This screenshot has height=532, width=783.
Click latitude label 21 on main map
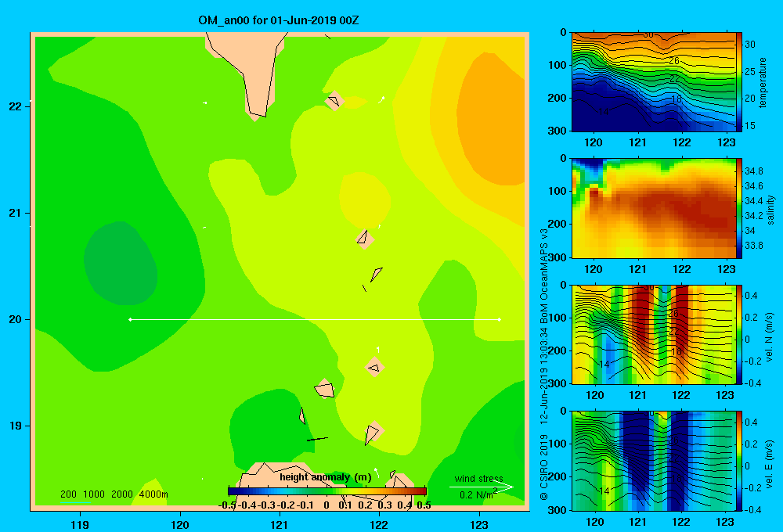(16, 213)
